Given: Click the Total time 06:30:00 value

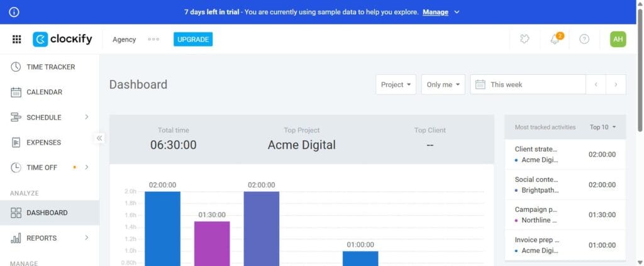Looking at the screenshot, I should (174, 145).
